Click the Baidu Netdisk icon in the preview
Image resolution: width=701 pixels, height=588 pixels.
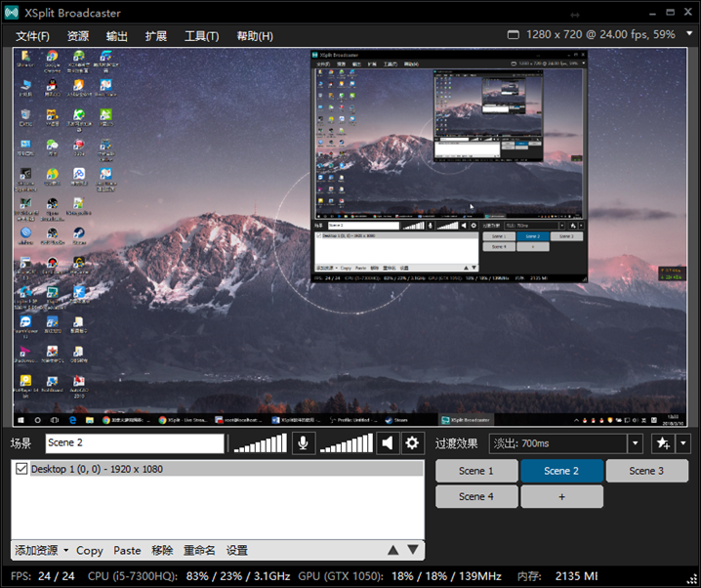click(79, 177)
